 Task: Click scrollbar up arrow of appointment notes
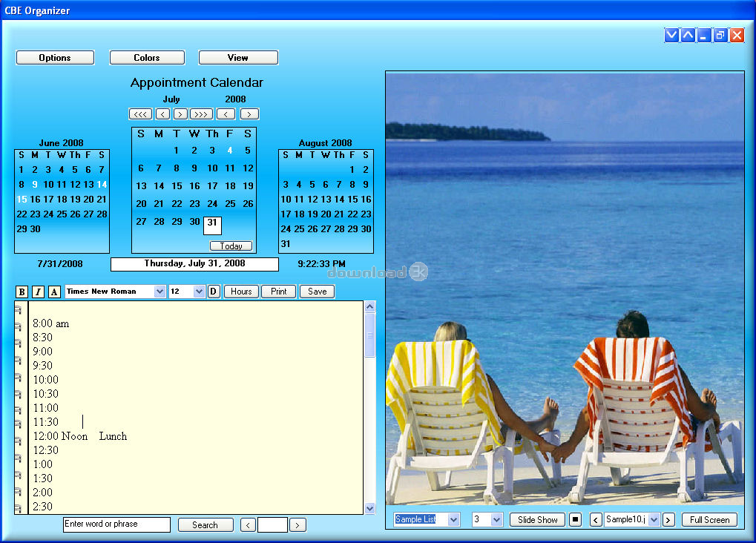click(369, 306)
